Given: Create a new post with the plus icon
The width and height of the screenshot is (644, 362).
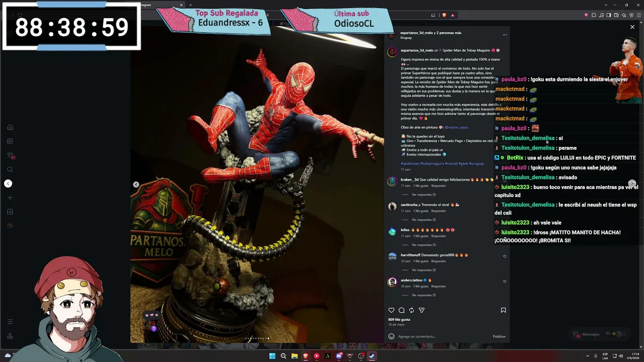Looking at the screenshot, I should (x=10, y=198).
